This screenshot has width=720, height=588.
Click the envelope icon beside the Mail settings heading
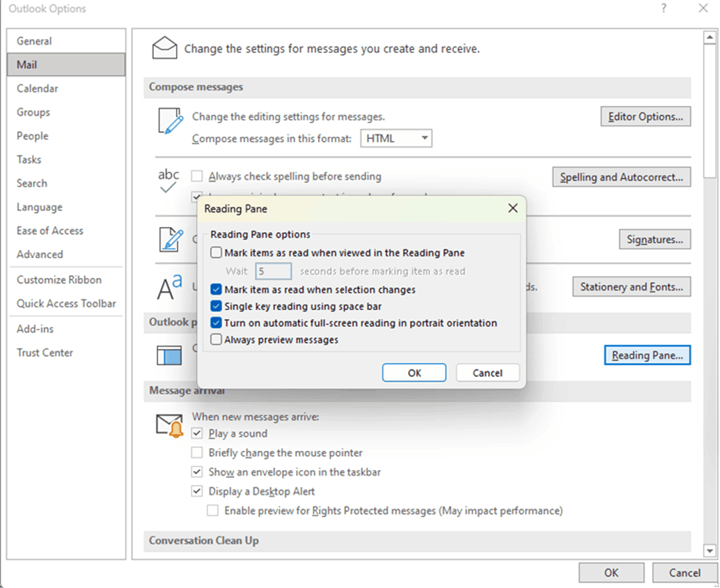(164, 48)
